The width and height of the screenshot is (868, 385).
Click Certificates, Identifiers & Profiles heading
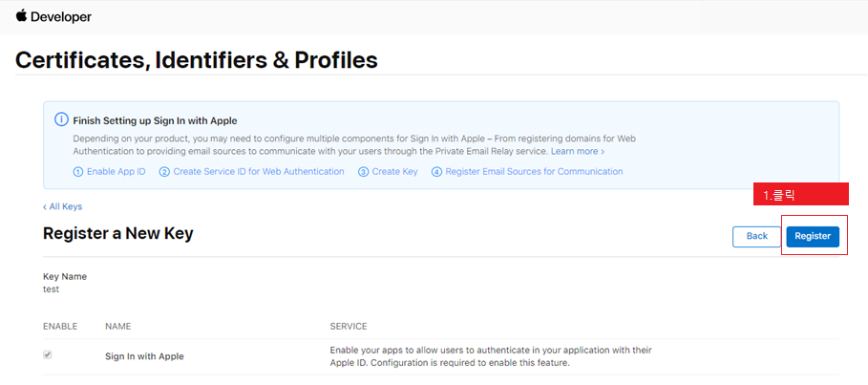(x=197, y=60)
